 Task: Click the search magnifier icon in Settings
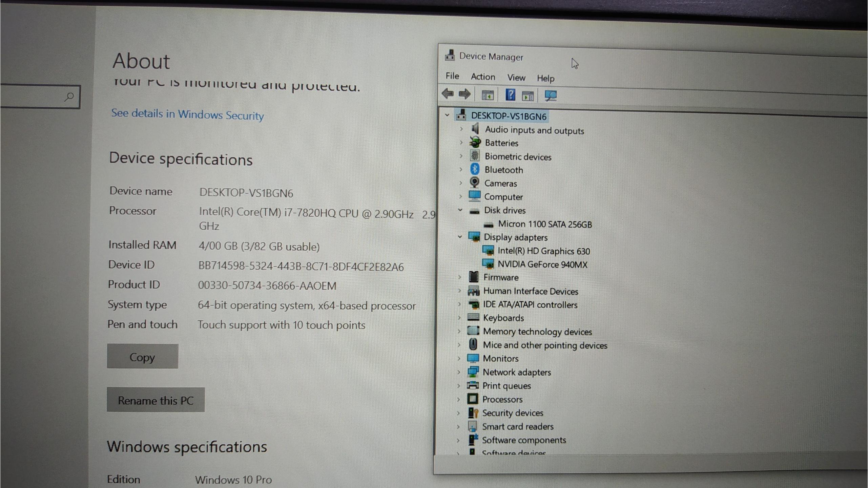[x=69, y=97]
